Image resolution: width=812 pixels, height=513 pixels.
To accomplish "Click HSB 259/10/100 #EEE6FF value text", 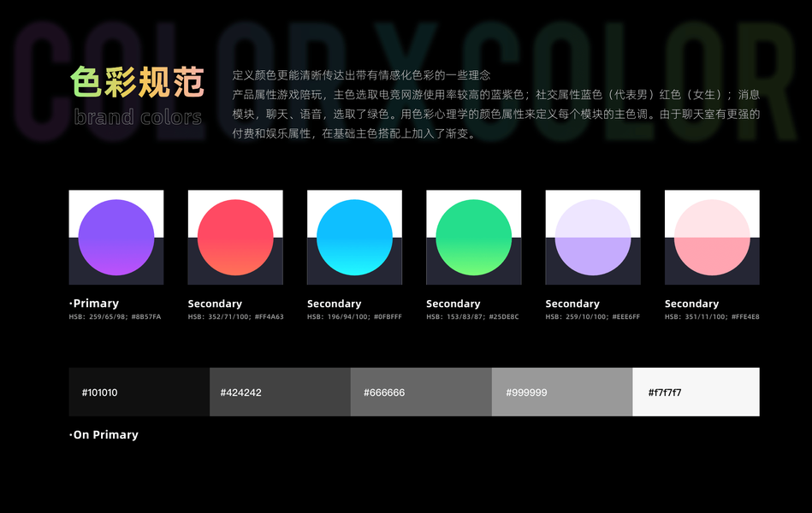I will (x=592, y=317).
